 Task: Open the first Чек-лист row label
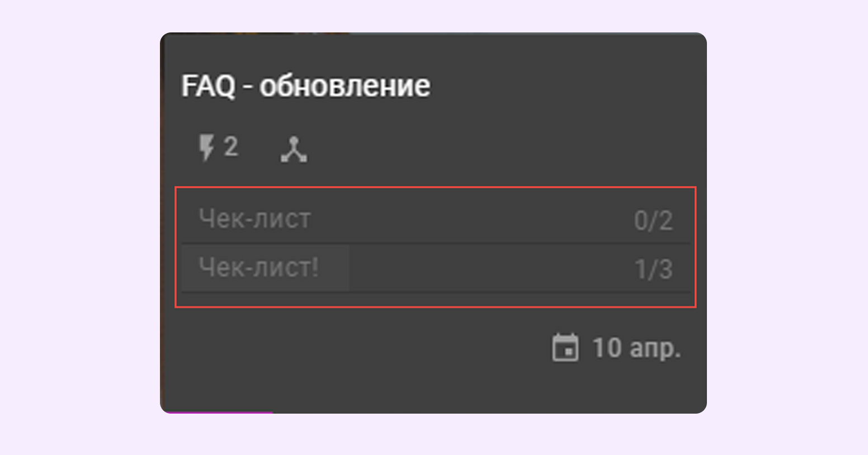point(255,219)
